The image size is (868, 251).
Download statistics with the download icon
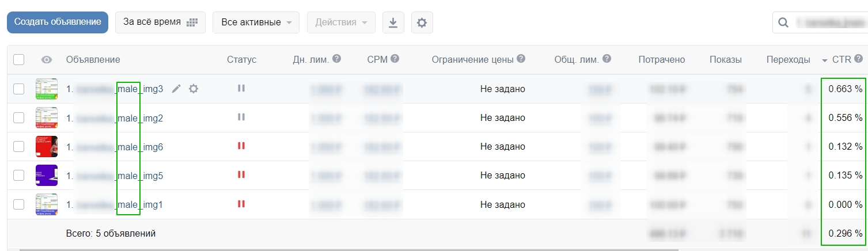[x=393, y=22]
